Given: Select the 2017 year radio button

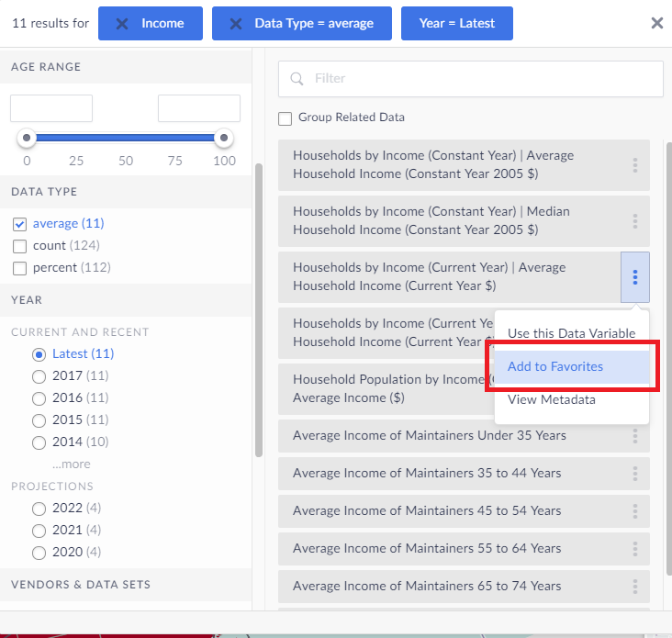Looking at the screenshot, I should click(x=39, y=375).
